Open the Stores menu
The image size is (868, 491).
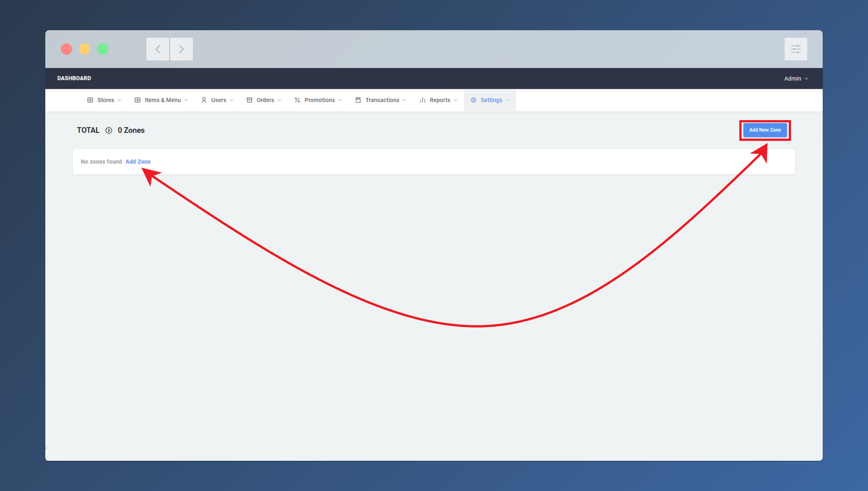click(x=104, y=100)
